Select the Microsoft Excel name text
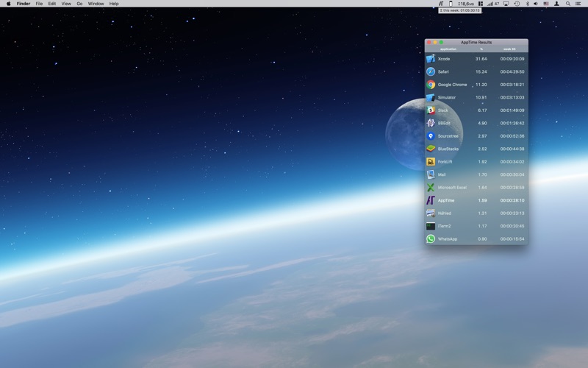The width and height of the screenshot is (588, 368). (452, 188)
